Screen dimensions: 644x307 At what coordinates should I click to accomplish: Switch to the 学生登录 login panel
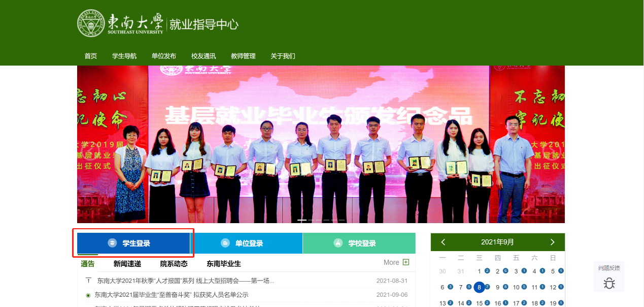click(x=133, y=243)
